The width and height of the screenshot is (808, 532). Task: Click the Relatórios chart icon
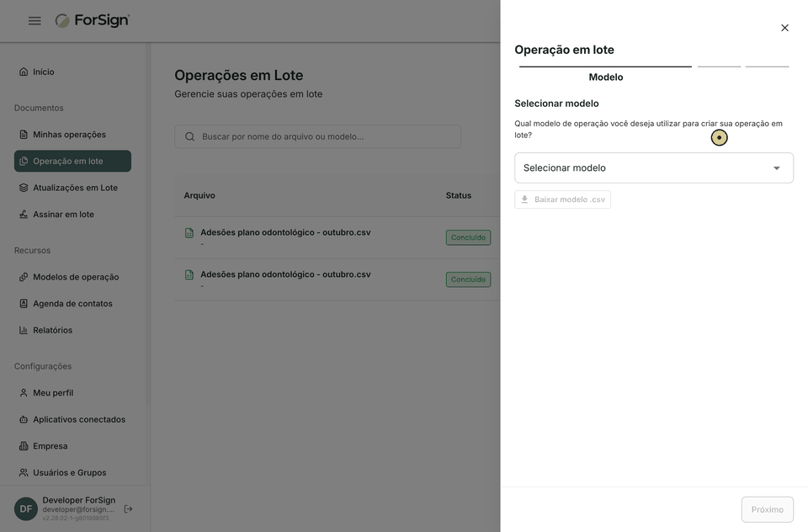[x=24, y=330]
